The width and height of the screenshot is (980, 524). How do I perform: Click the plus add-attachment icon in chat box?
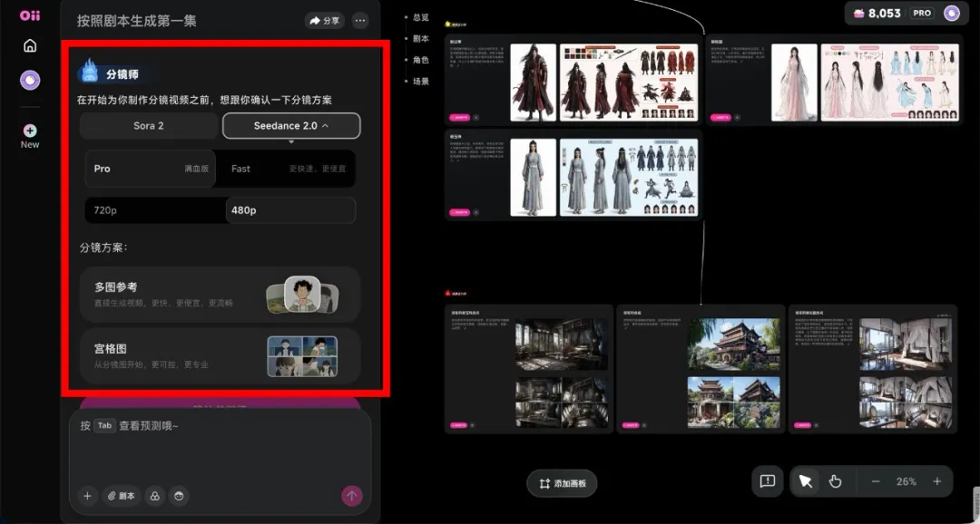87,496
